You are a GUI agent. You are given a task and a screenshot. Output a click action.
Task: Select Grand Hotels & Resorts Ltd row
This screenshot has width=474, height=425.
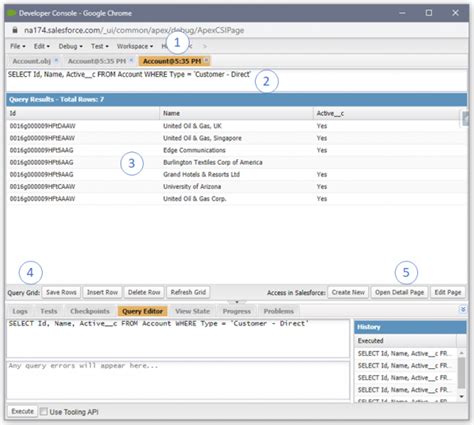236,174
